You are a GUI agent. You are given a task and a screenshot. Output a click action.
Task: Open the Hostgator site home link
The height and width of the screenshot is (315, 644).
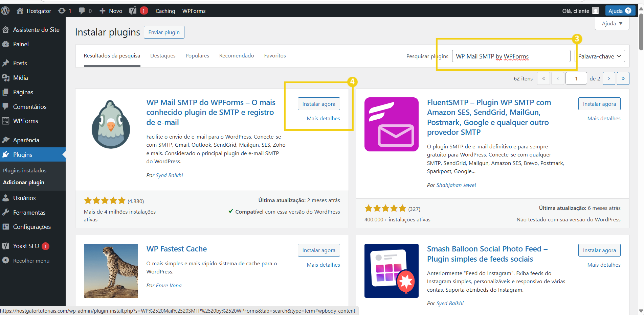34,11
